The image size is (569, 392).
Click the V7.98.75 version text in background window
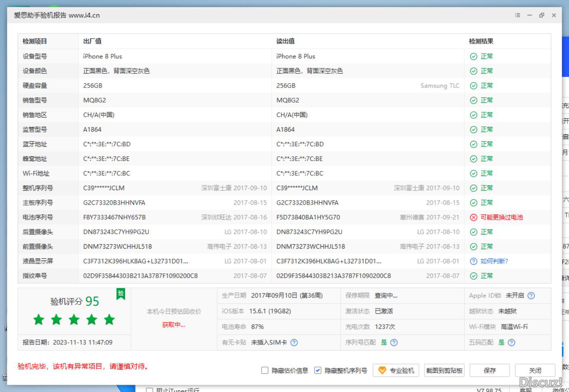(x=489, y=390)
